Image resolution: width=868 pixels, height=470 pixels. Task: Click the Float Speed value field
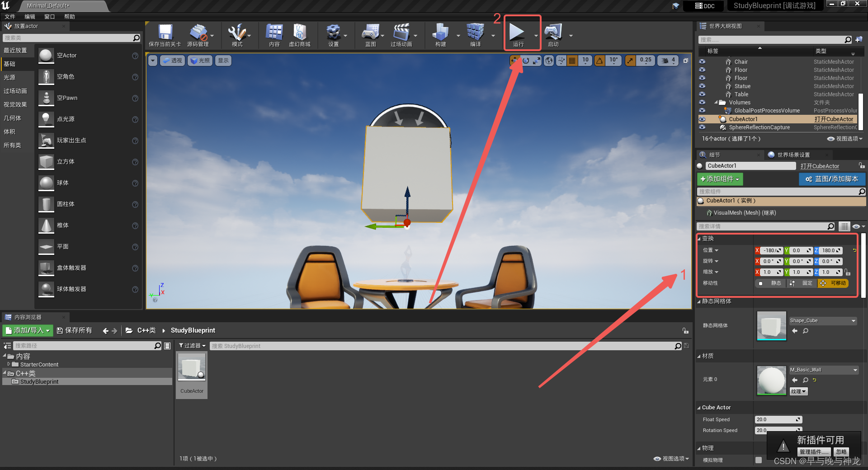(778, 420)
